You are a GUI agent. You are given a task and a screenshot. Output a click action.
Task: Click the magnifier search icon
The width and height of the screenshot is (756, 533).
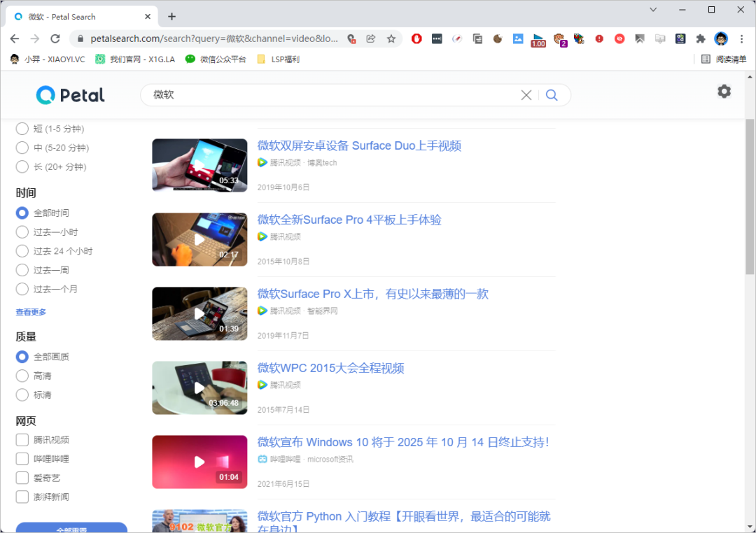click(x=552, y=95)
